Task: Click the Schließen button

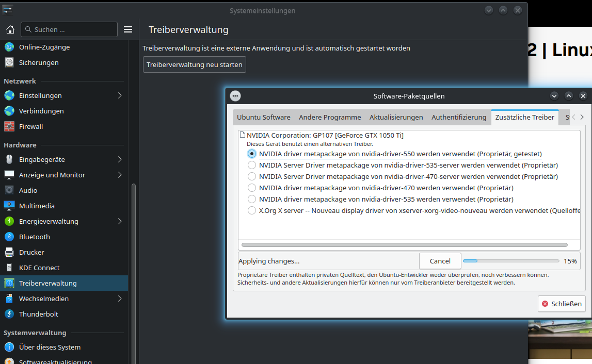Action: pyautogui.click(x=562, y=304)
